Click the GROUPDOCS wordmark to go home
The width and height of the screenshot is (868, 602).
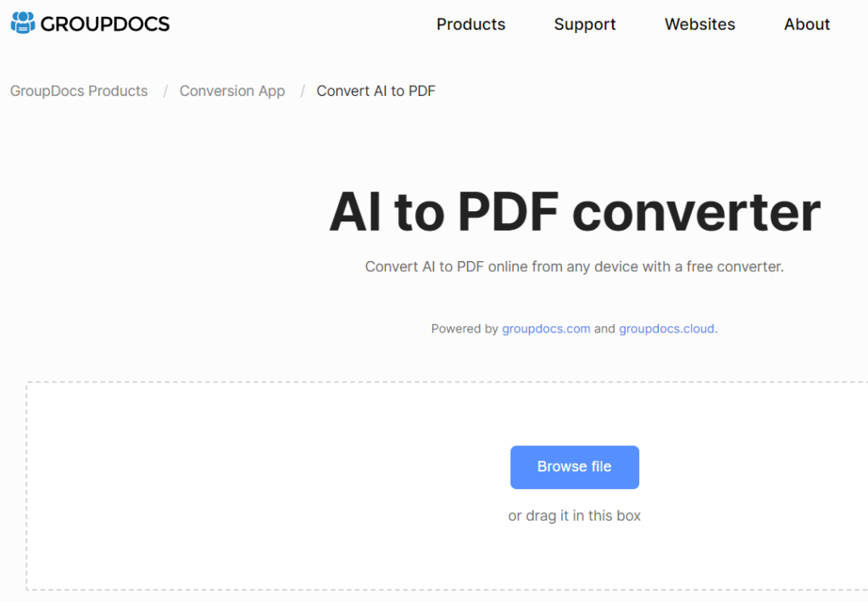[x=104, y=23]
